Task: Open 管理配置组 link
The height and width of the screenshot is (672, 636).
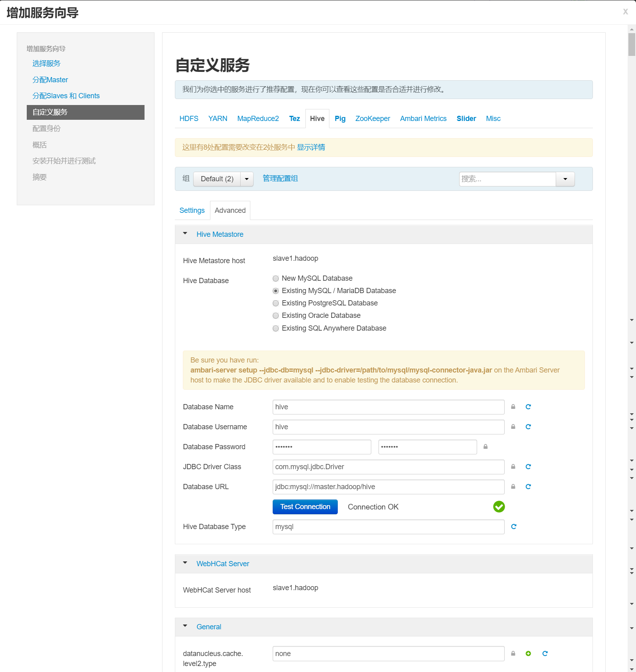Action: tap(280, 178)
